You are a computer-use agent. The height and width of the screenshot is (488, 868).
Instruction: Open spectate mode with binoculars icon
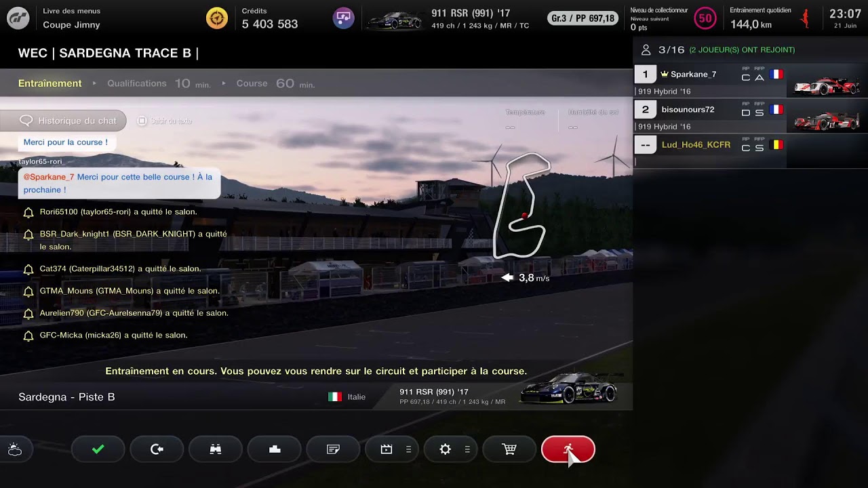pos(216,449)
